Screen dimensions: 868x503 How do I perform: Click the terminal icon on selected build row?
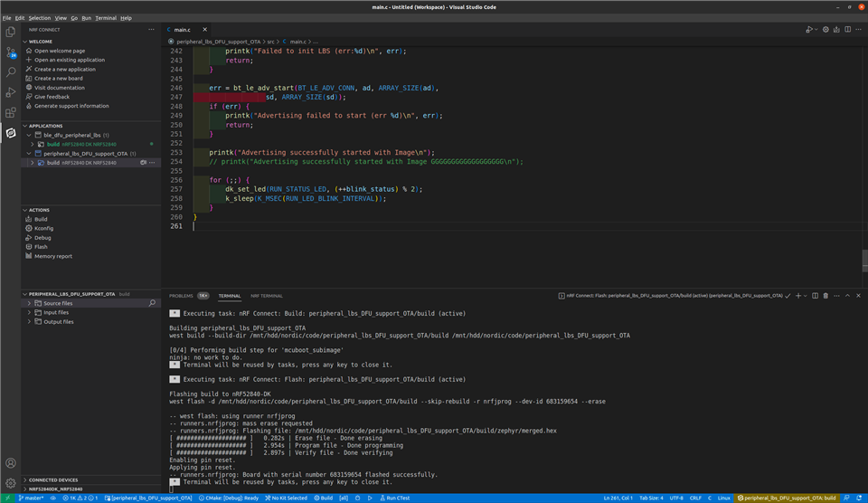[x=144, y=163]
